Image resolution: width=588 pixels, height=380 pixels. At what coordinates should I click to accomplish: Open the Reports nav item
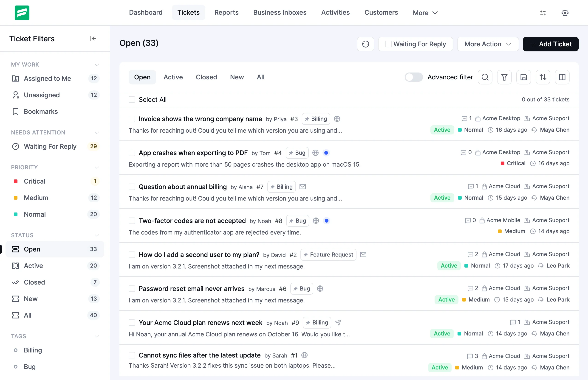tap(226, 13)
